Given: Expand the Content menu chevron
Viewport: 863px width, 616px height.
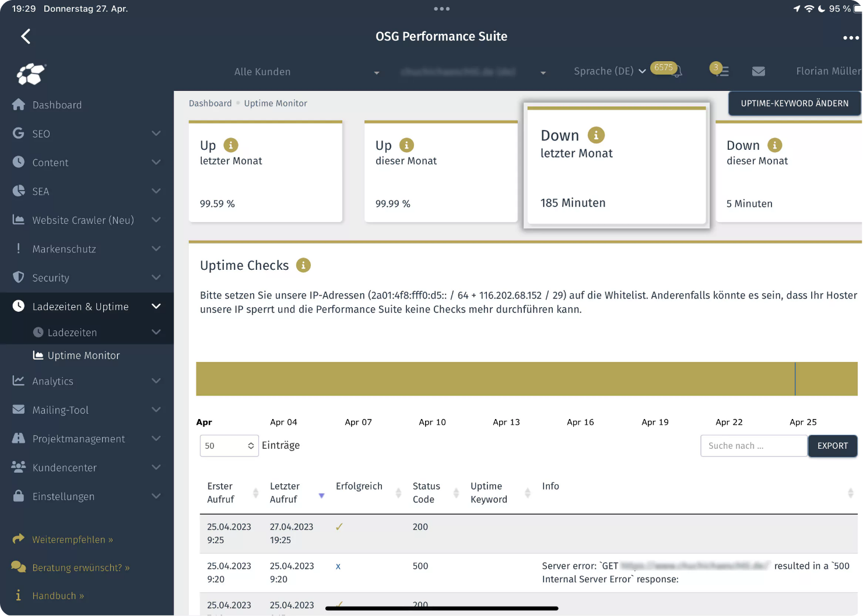Looking at the screenshot, I should (156, 161).
